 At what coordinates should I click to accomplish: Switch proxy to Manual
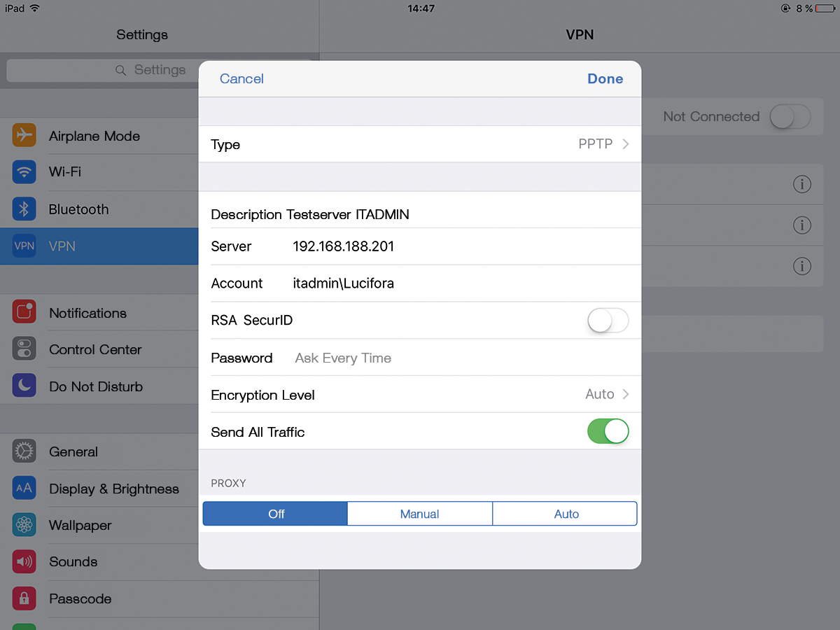[419, 513]
